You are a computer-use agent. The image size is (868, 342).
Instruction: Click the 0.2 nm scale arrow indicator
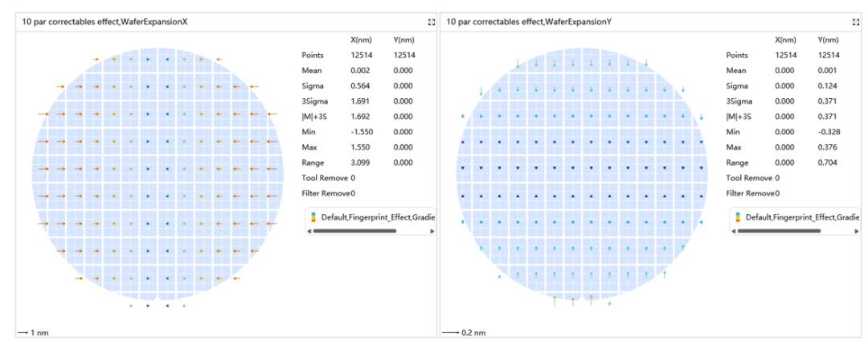[450, 333]
